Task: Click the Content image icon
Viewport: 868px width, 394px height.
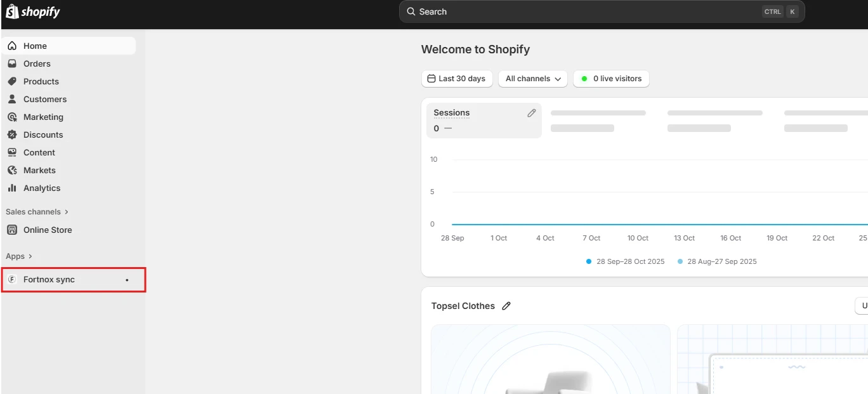Action: [12, 152]
